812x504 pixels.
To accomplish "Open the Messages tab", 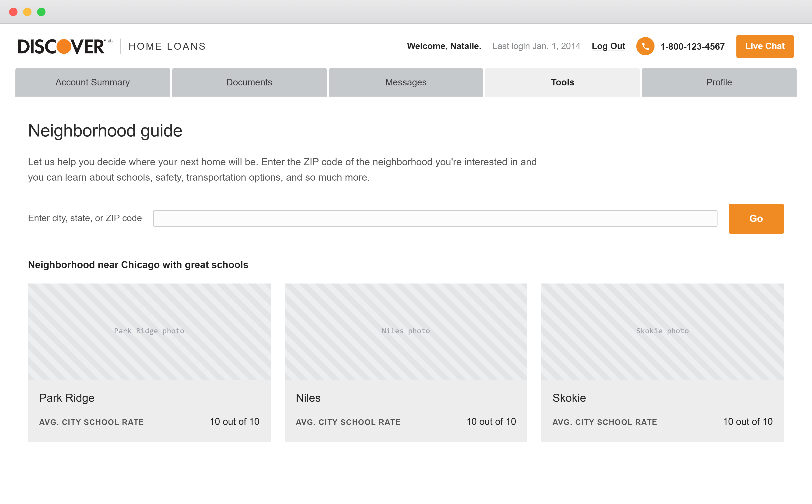I will [x=406, y=82].
